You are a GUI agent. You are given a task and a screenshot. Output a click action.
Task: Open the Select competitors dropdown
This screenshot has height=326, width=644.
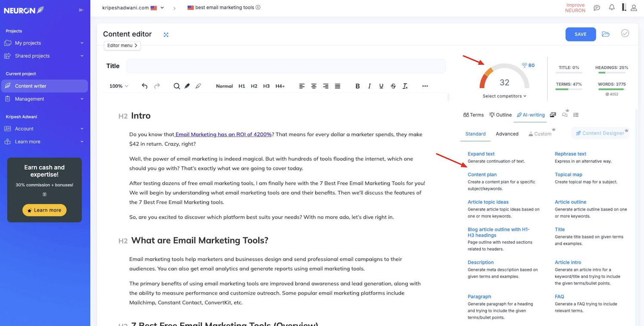[504, 96]
